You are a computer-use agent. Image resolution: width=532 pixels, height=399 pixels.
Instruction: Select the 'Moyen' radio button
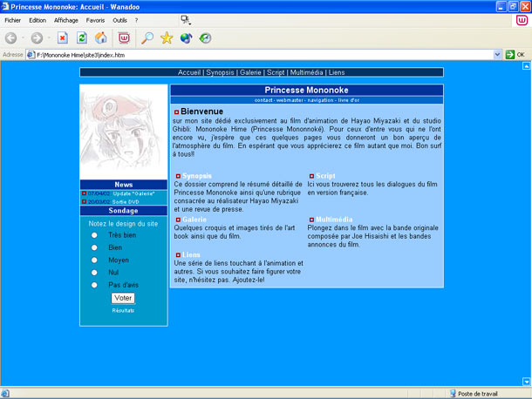click(x=94, y=260)
